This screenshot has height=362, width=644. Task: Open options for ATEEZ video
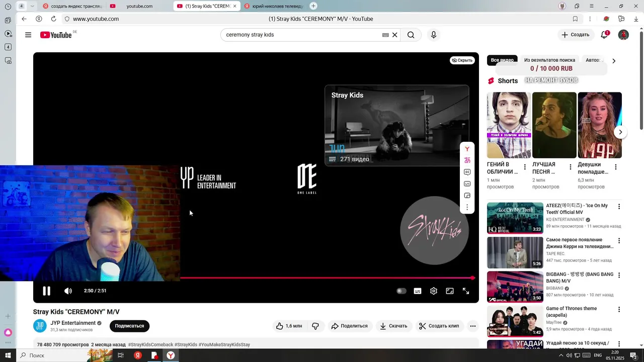tap(619, 207)
